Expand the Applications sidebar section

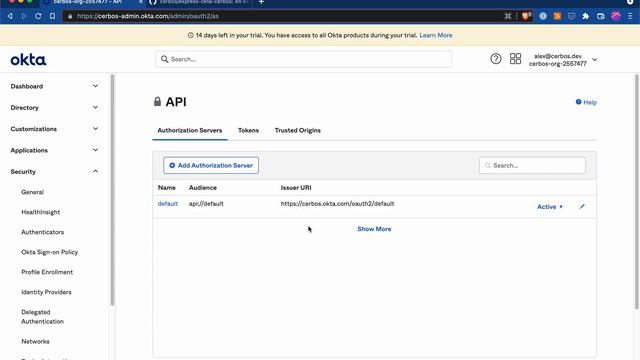54,150
